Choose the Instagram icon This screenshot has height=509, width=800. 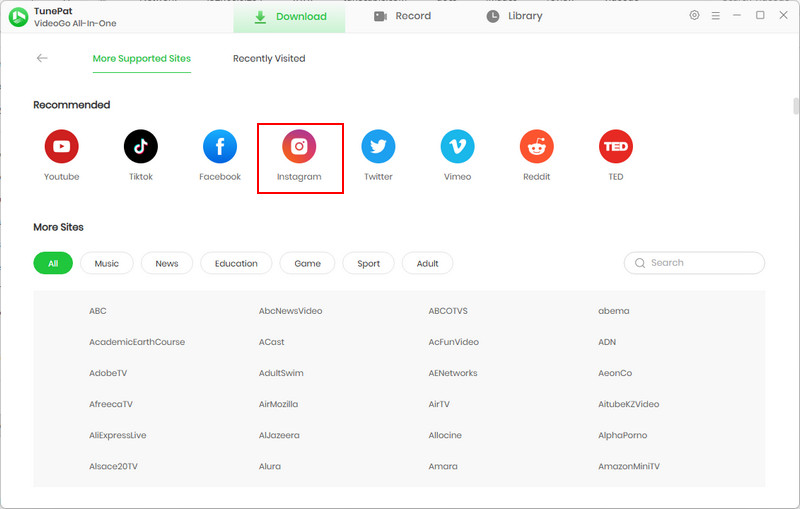tap(299, 147)
